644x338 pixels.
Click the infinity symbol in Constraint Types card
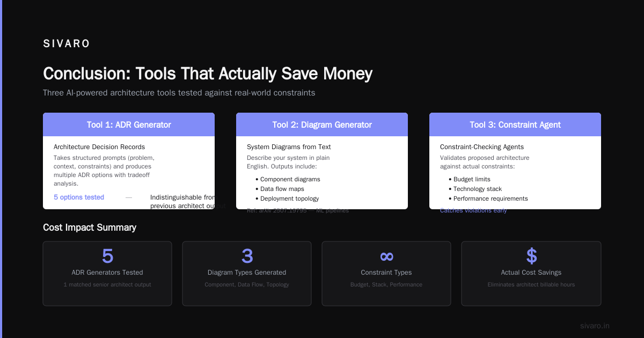coord(386,256)
